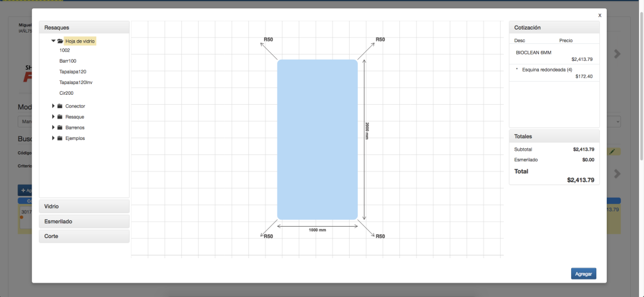Select the Cir200 template item
This screenshot has height=297, width=644.
tap(66, 93)
